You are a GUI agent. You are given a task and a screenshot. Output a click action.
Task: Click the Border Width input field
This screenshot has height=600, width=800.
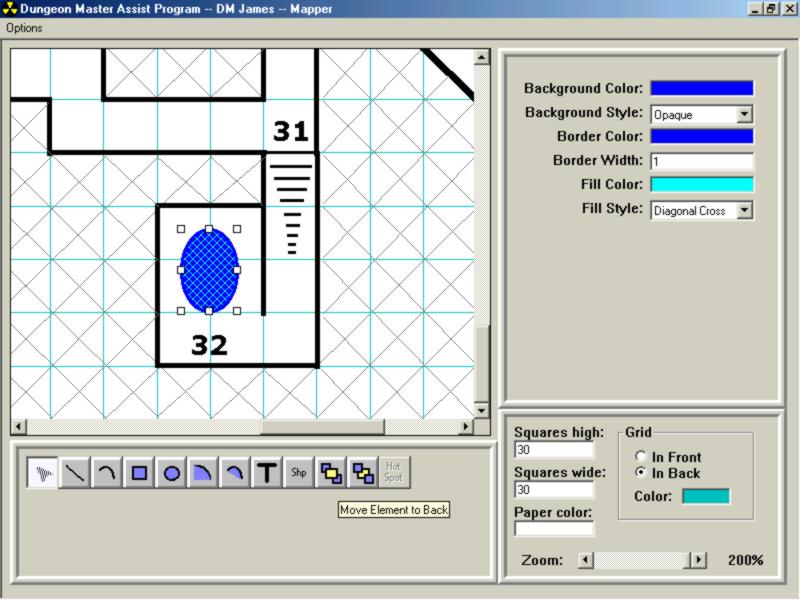pos(701,161)
